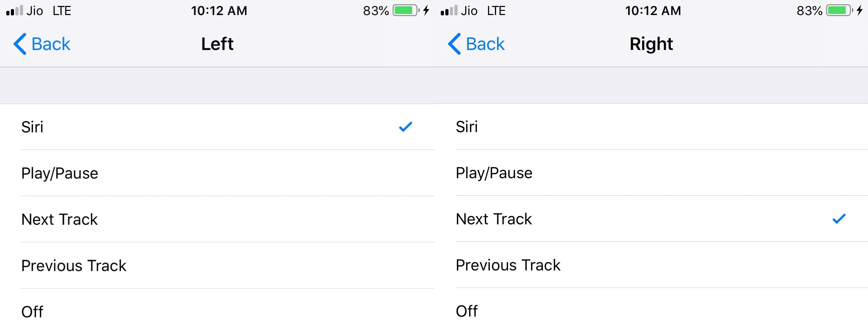Tap the 10:12 AM clock on left

[219, 11]
